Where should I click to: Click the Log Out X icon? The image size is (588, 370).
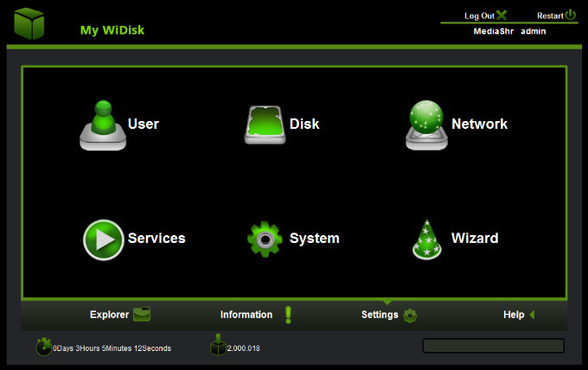pos(502,16)
